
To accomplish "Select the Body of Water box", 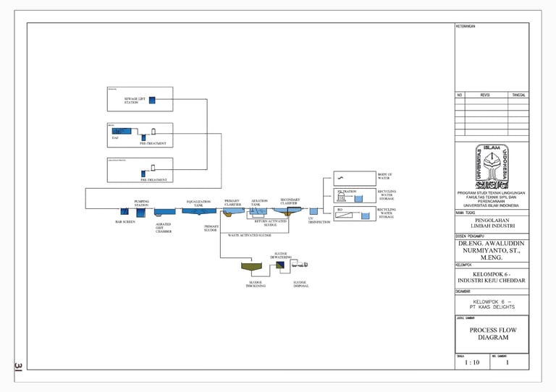I will tap(355, 179).
